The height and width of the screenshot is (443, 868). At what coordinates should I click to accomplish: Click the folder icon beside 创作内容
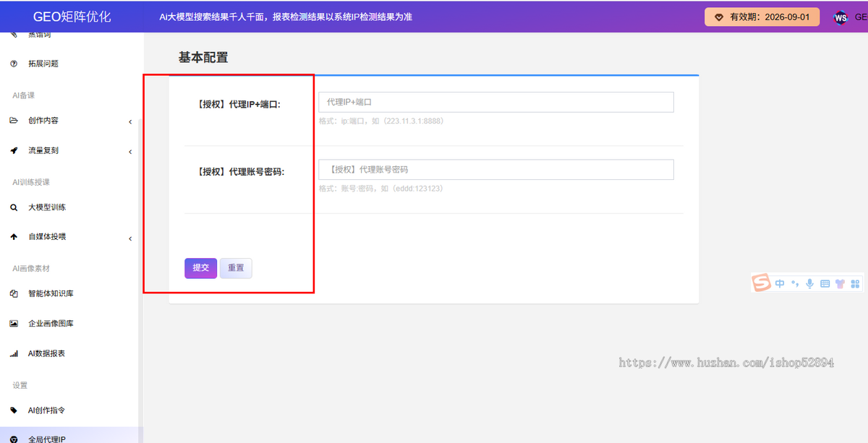(14, 121)
